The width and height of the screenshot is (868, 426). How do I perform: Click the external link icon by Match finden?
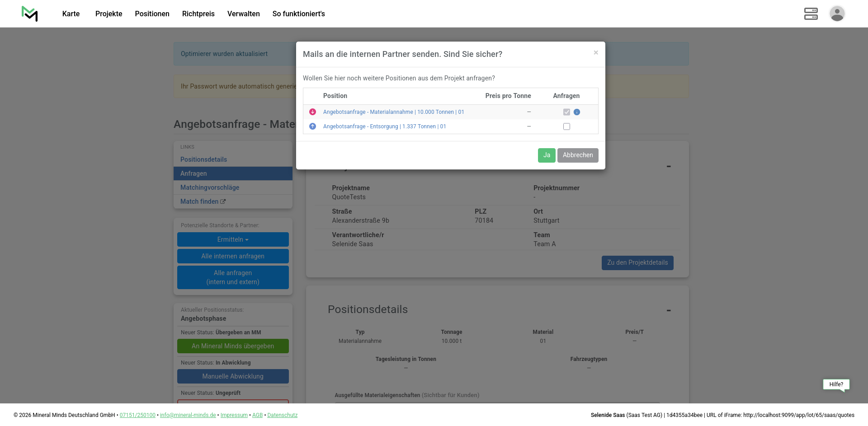223,201
